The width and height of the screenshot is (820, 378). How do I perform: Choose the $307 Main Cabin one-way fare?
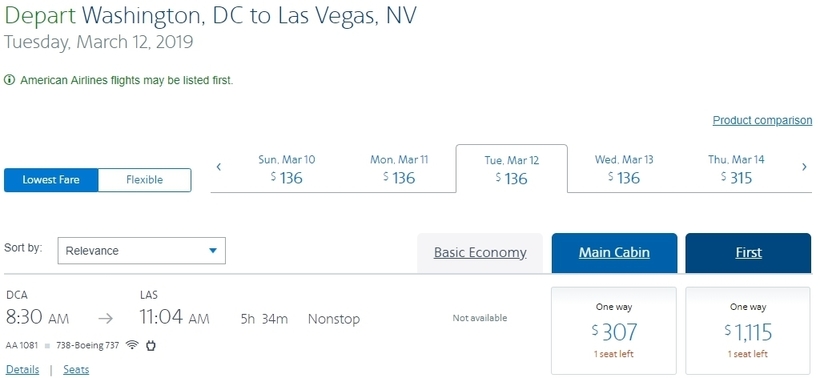(614, 330)
